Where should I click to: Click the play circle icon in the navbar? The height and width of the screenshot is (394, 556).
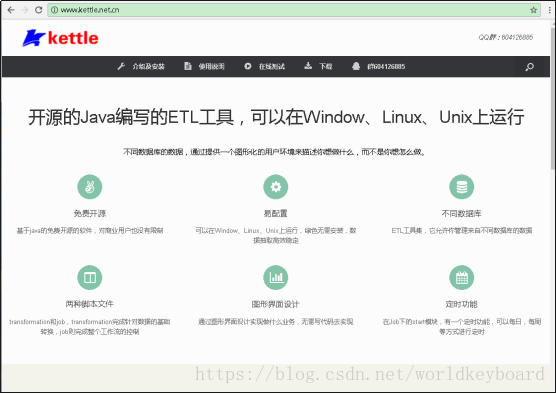point(248,66)
